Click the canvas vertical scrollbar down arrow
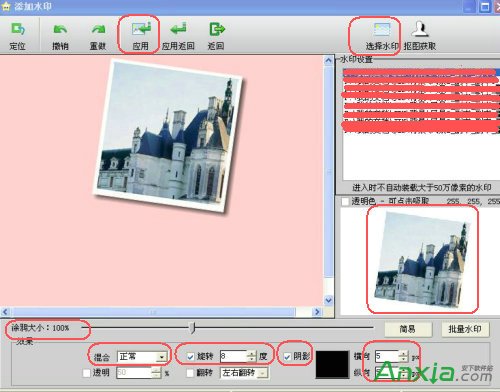 point(328,300)
